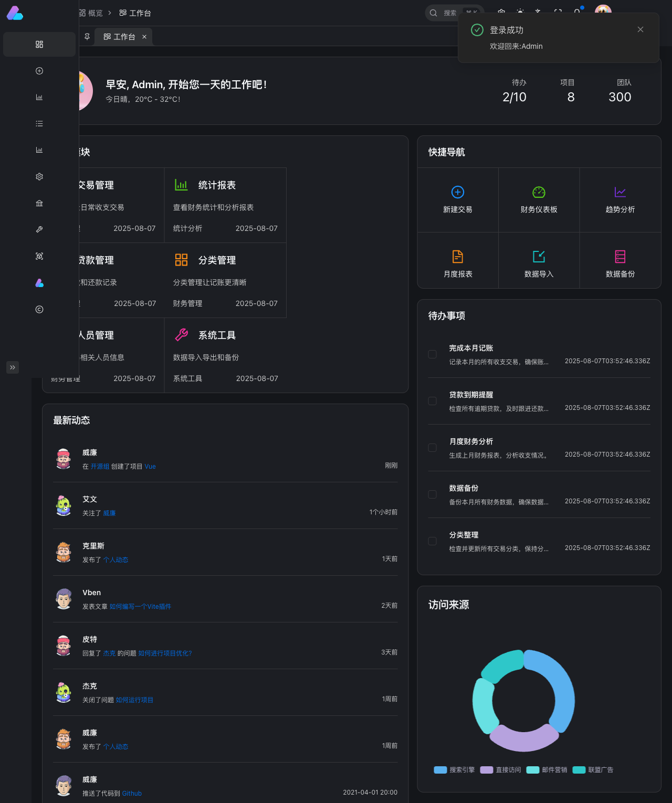Toggle the 搜索引擎 legend color swatch
The image size is (672, 803).
pos(440,770)
